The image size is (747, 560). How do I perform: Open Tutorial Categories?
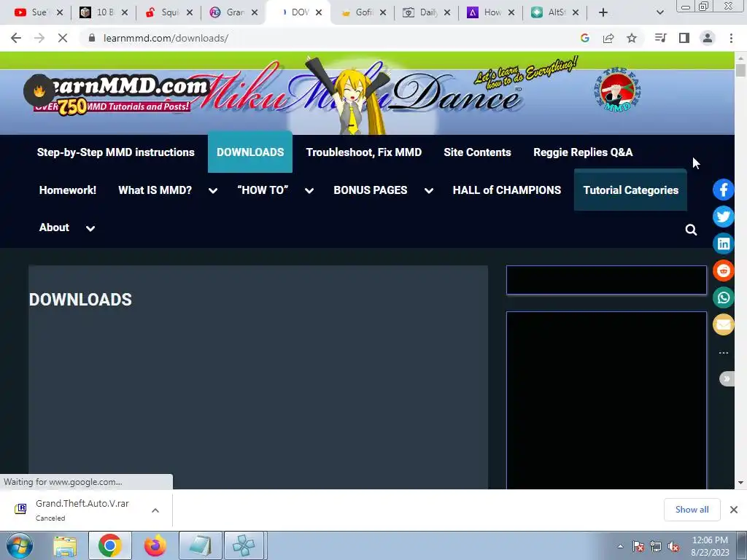(631, 190)
